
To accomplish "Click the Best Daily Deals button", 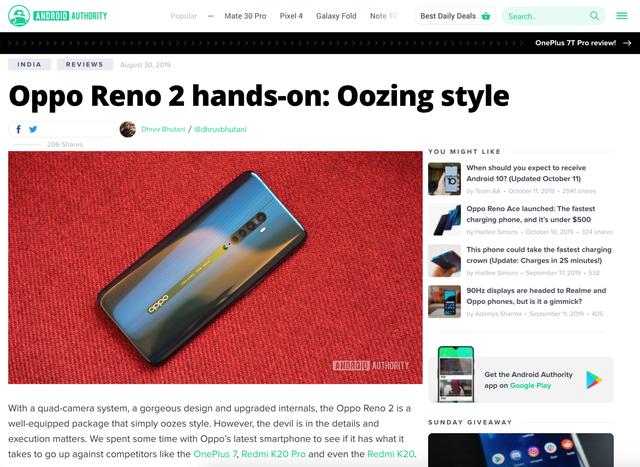I will point(455,16).
